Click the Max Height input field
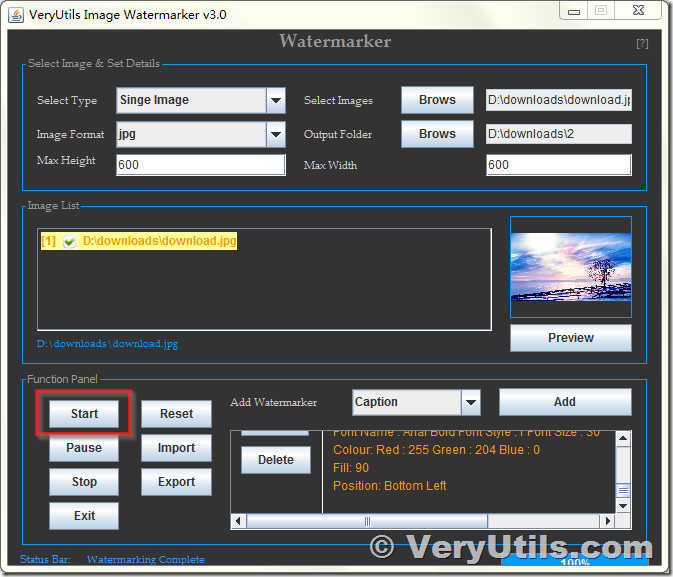The image size is (673, 577). coord(200,165)
